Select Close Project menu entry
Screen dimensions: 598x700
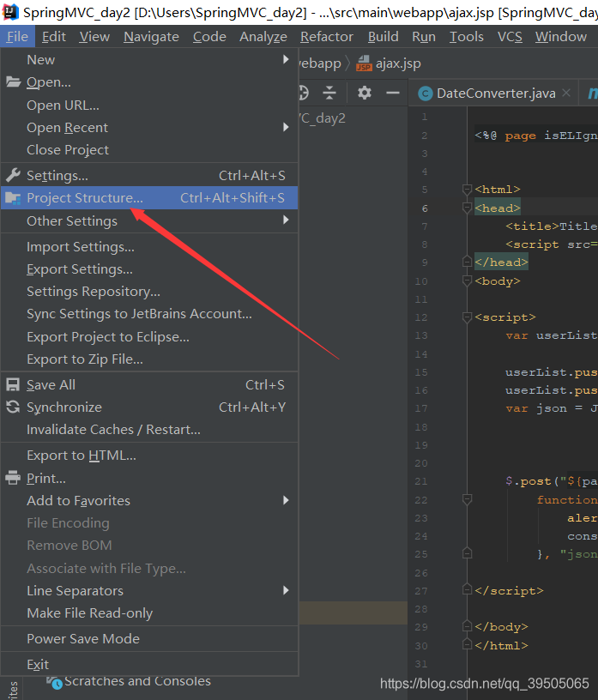pos(149,150)
